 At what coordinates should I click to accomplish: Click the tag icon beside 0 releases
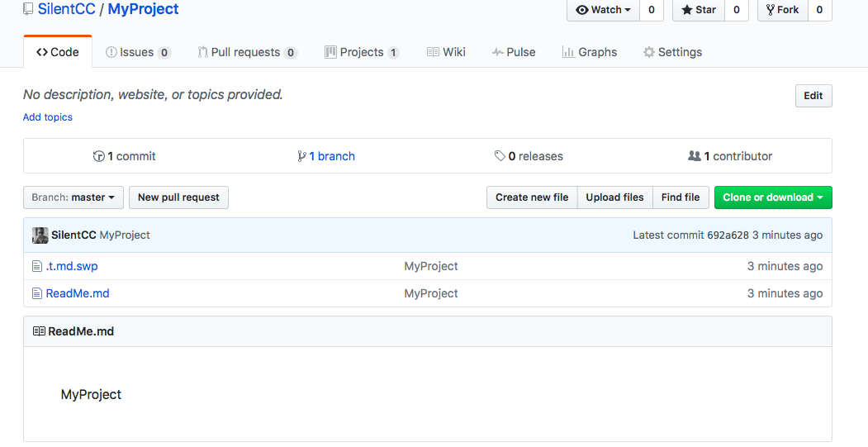coord(500,156)
